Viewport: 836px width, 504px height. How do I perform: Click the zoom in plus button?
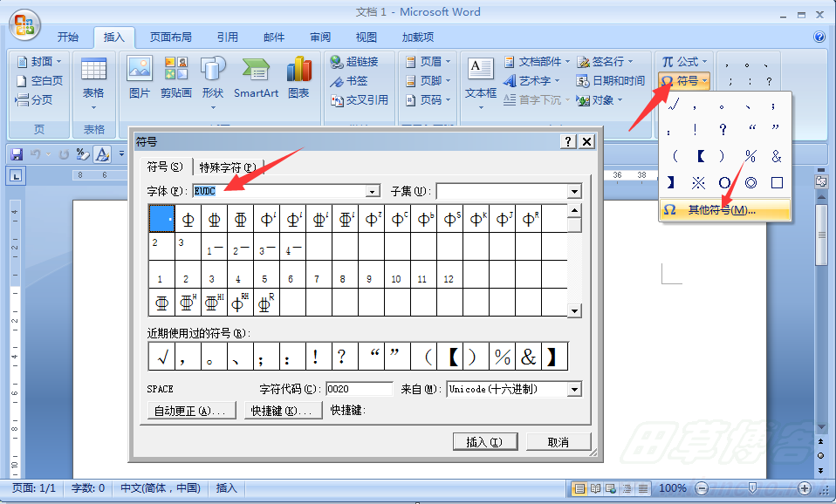point(804,487)
